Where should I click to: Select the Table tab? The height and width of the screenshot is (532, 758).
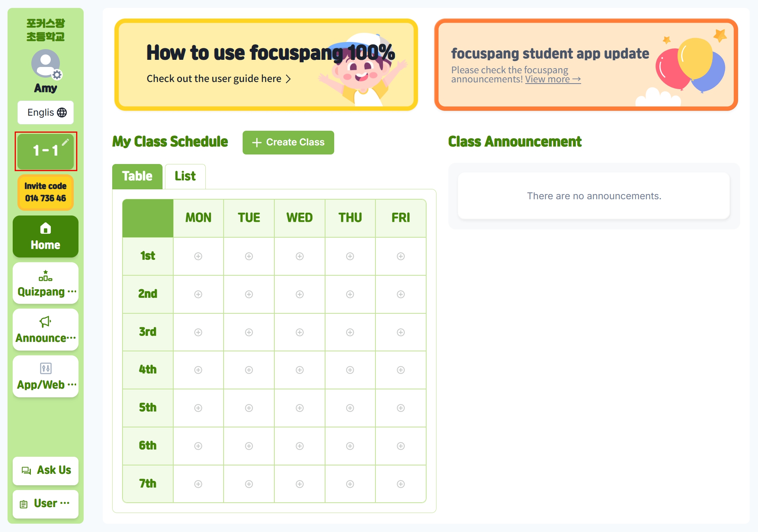pos(137,176)
